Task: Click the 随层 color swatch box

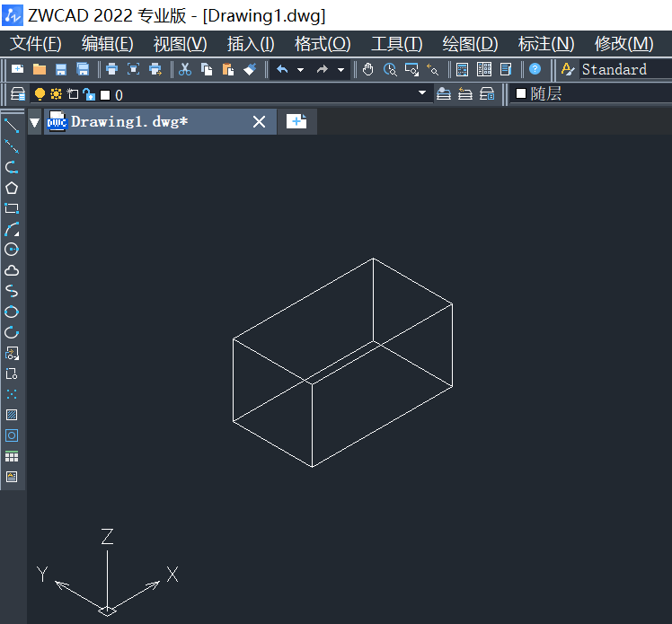Action: (x=521, y=93)
